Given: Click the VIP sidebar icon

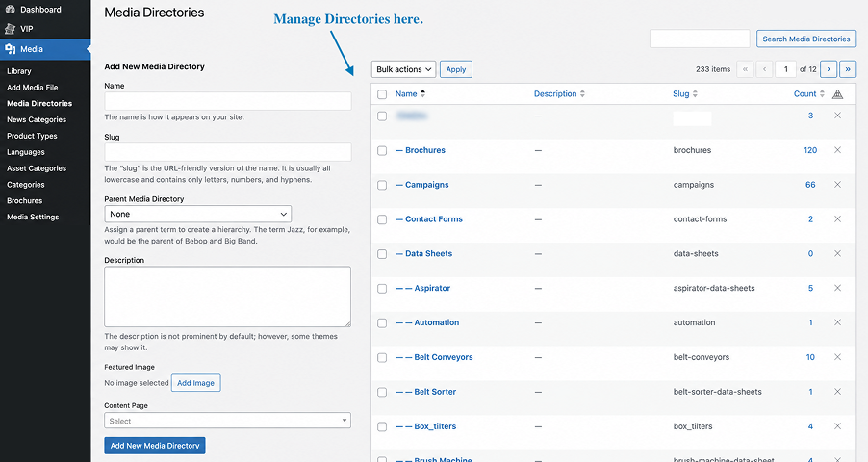Looking at the screenshot, I should pyautogui.click(x=10, y=29).
